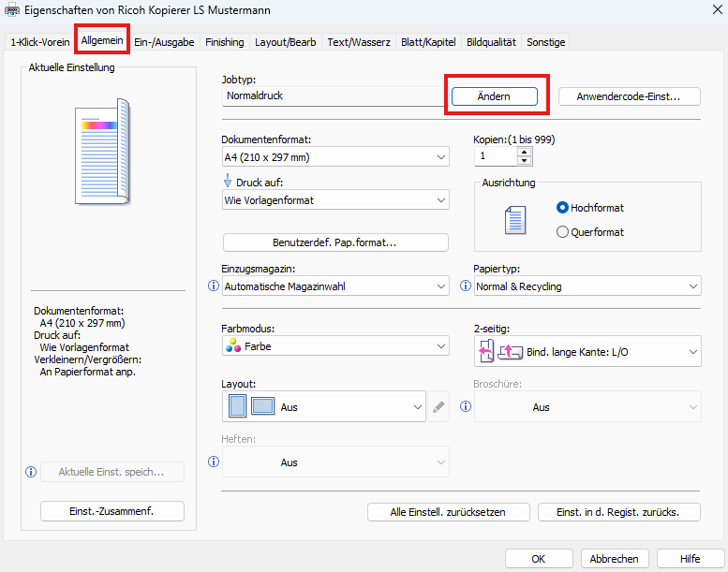Open the 2-seitig binding dropdown

[x=588, y=352]
